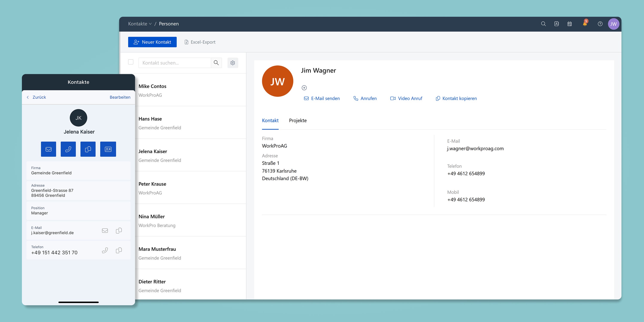Click the Neuer Kontakt button
Image resolution: width=644 pixels, height=322 pixels.
pyautogui.click(x=152, y=42)
